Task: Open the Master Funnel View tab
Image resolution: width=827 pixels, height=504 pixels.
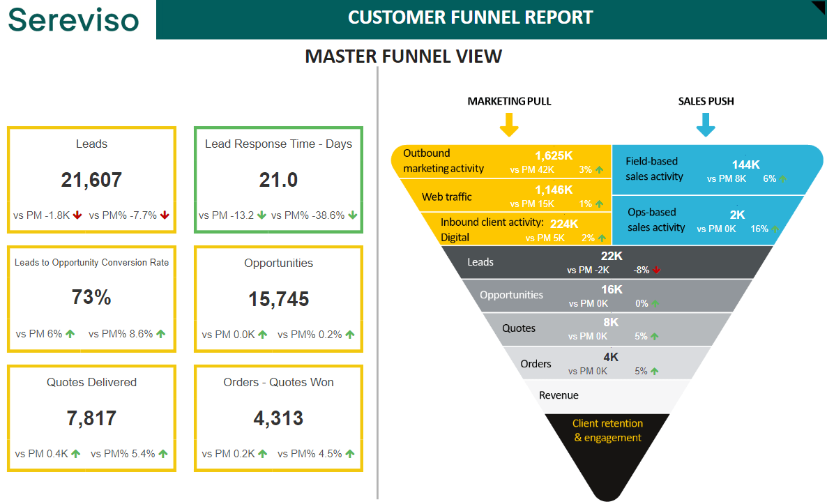Action: pos(404,56)
